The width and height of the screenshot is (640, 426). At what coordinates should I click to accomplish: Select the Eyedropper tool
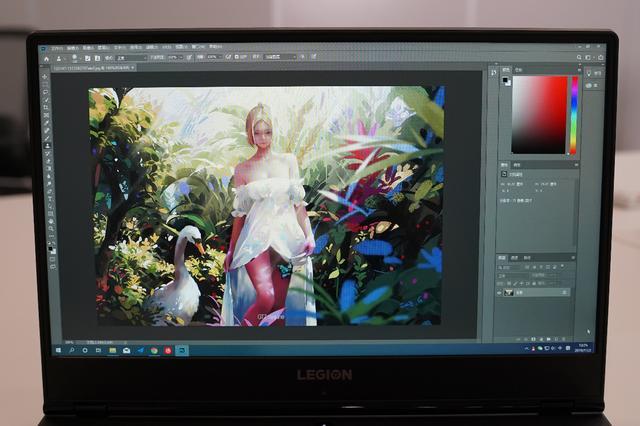[x=47, y=123]
